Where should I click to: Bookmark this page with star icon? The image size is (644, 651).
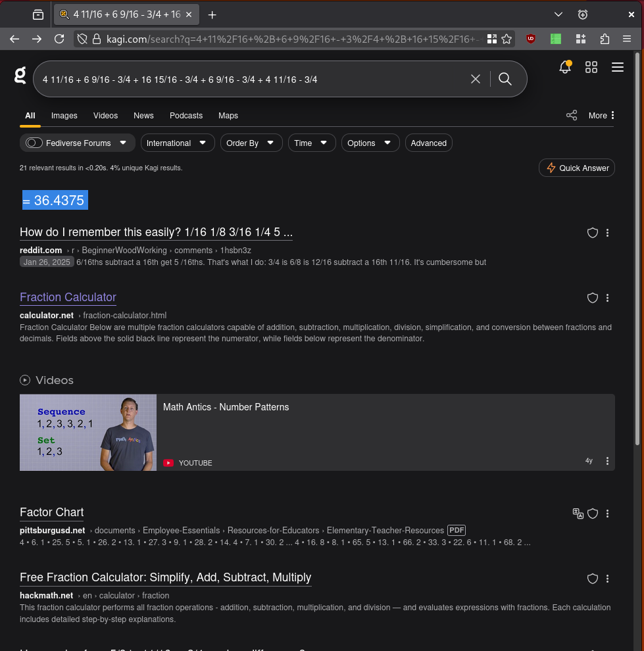[x=507, y=39]
